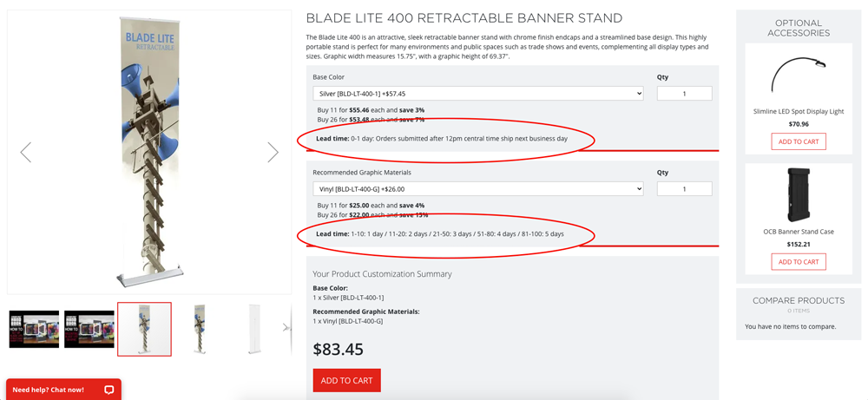
Task: Select the fourth banner stand thumbnail
Action: [200, 329]
